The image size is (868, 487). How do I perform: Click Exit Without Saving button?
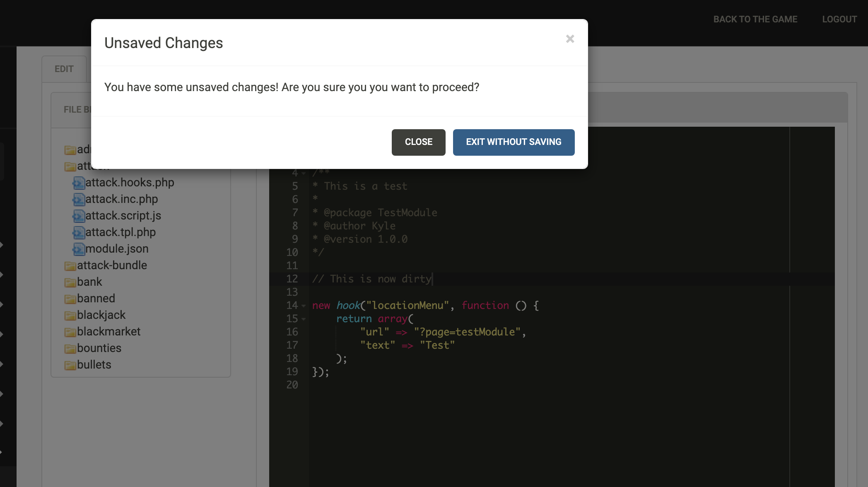click(x=514, y=142)
